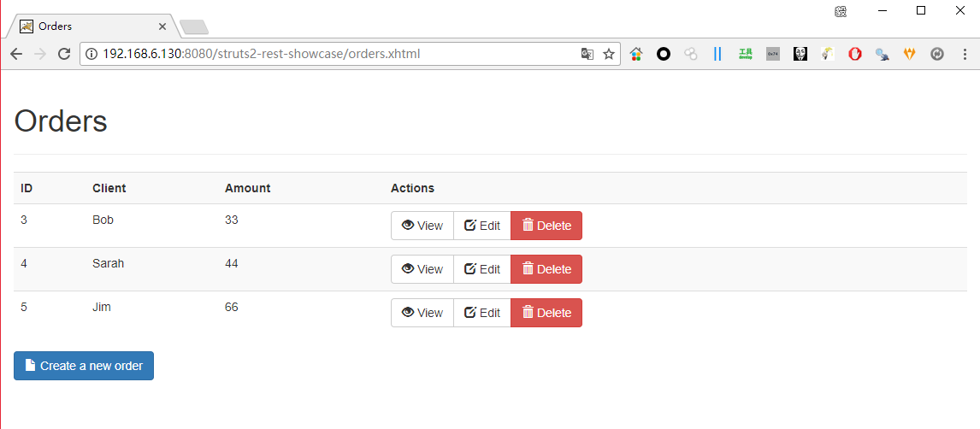
Task: Click the black circle extension icon
Action: click(663, 55)
